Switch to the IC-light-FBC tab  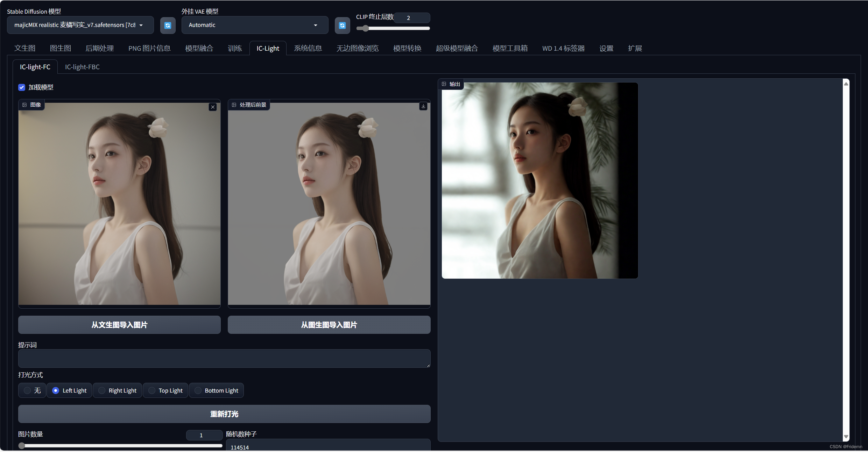82,67
